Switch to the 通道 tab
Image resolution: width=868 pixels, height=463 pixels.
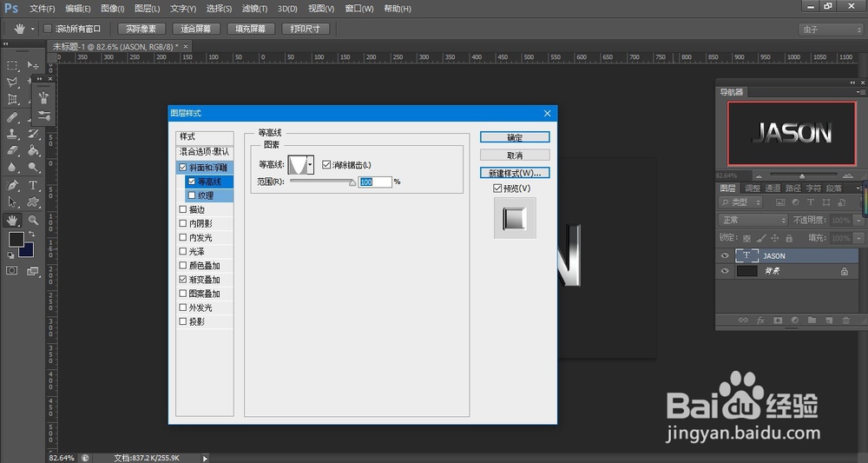[x=773, y=189]
